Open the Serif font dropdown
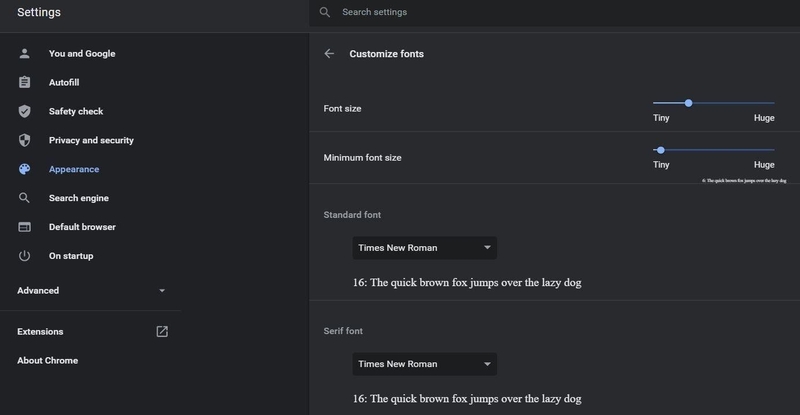The image size is (800, 415). pos(424,364)
